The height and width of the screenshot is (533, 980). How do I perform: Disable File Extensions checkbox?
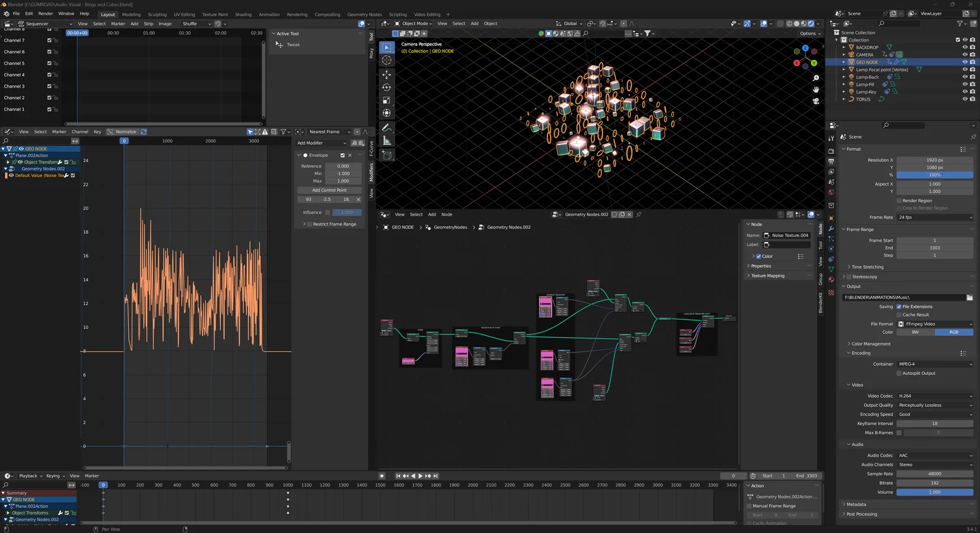pyautogui.click(x=899, y=306)
